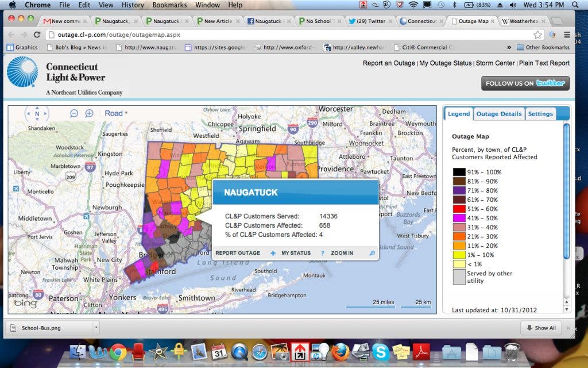
Task: Expand the hidden bookmarks overflow chevron
Action: [509, 47]
